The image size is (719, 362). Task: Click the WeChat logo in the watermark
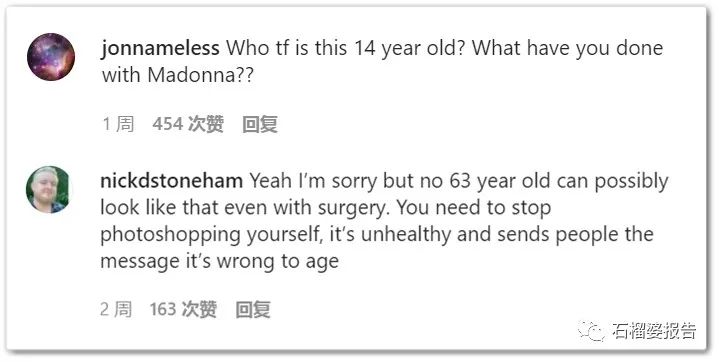tap(591, 330)
